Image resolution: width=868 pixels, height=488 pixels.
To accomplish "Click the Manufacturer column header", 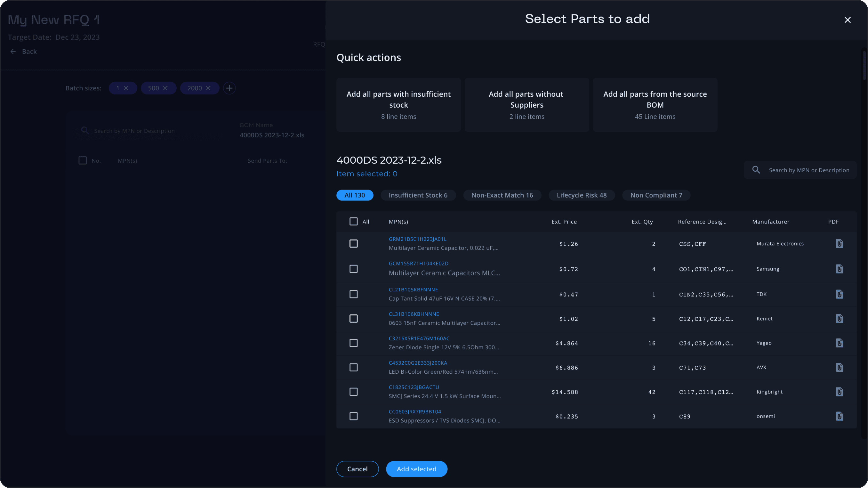I will (771, 222).
